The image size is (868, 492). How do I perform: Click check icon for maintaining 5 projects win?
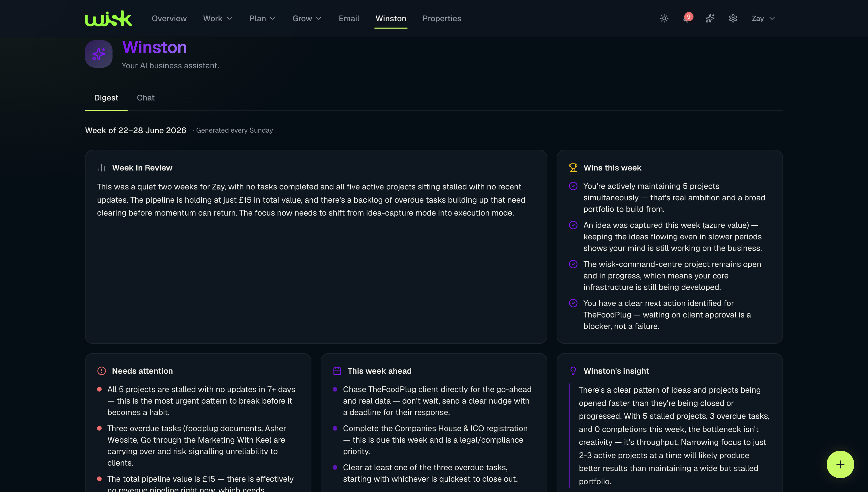coord(573,186)
